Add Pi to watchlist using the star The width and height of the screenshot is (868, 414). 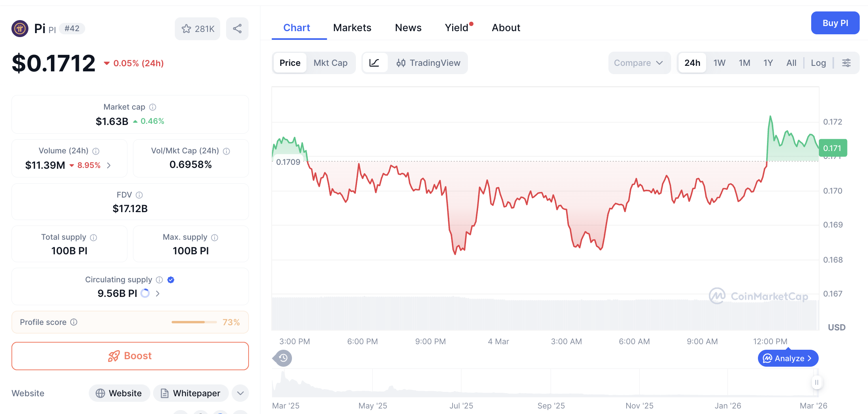point(186,28)
